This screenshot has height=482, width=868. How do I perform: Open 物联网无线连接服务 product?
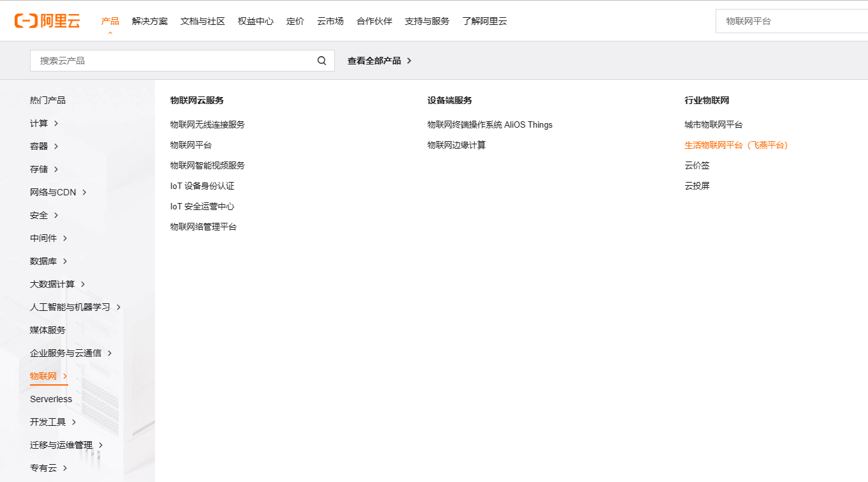point(207,124)
